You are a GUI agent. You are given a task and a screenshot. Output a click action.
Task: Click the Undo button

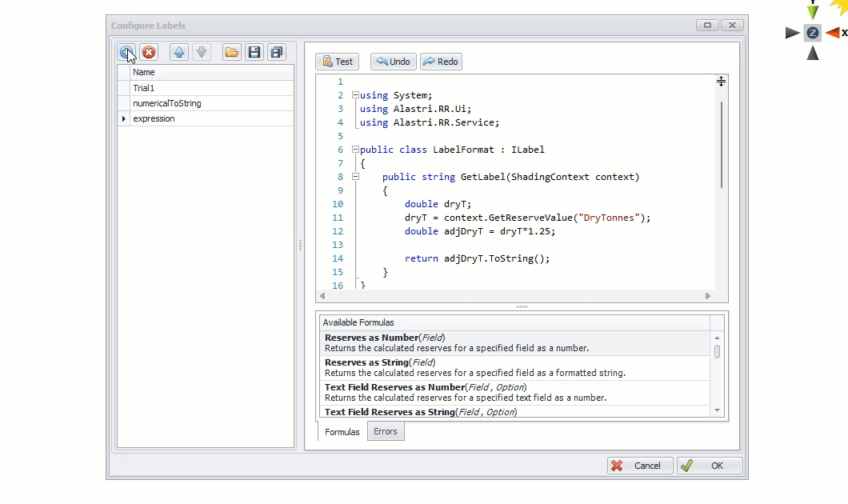coord(393,62)
